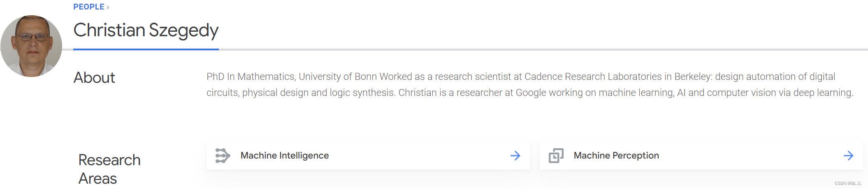Follow the Machine Perception arrow icon
This screenshot has height=189, width=868.
pyautogui.click(x=848, y=156)
